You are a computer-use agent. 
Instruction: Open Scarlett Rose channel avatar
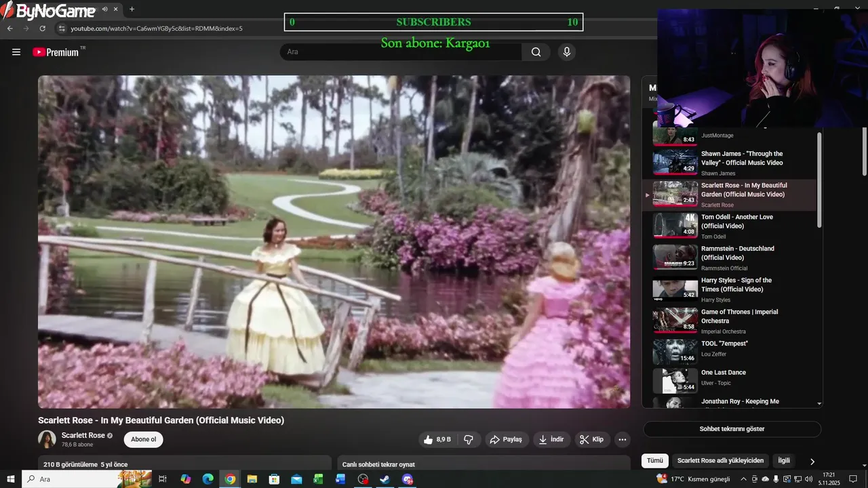pos(47,439)
